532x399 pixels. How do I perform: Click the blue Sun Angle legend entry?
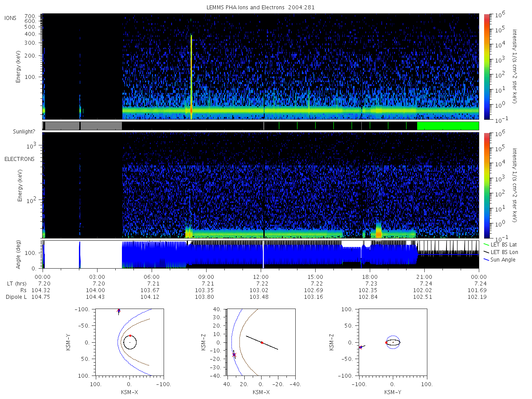pyautogui.click(x=500, y=259)
